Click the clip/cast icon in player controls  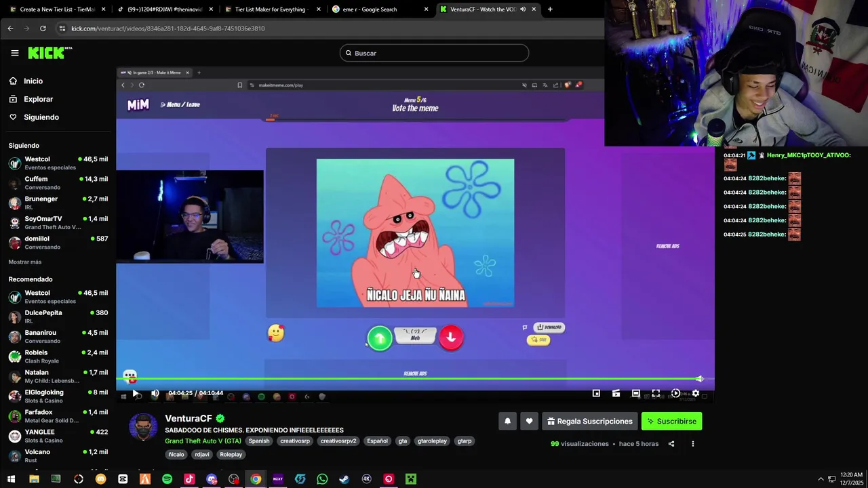[616, 393]
